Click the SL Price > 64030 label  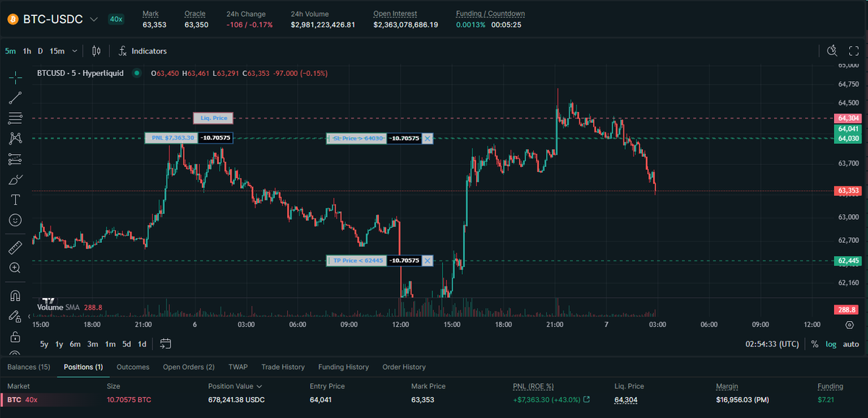[x=355, y=138]
